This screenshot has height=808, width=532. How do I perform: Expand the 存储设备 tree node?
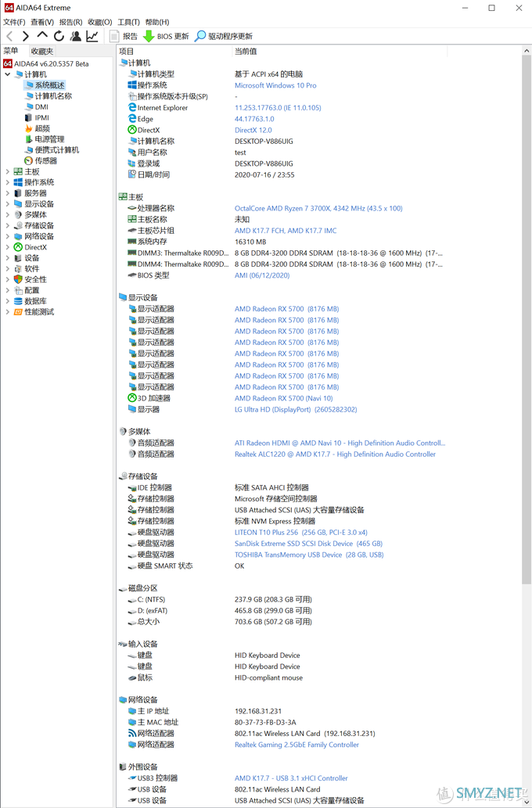pos(7,226)
